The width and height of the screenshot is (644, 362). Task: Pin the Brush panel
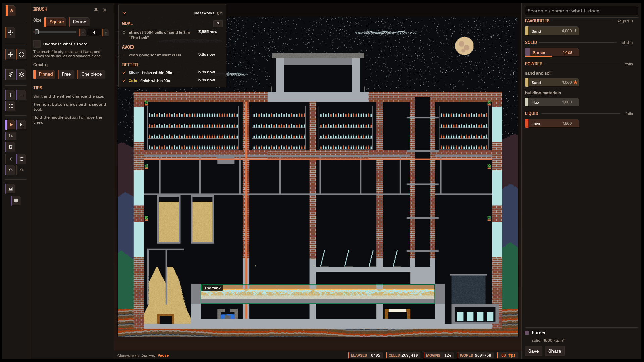(96, 10)
